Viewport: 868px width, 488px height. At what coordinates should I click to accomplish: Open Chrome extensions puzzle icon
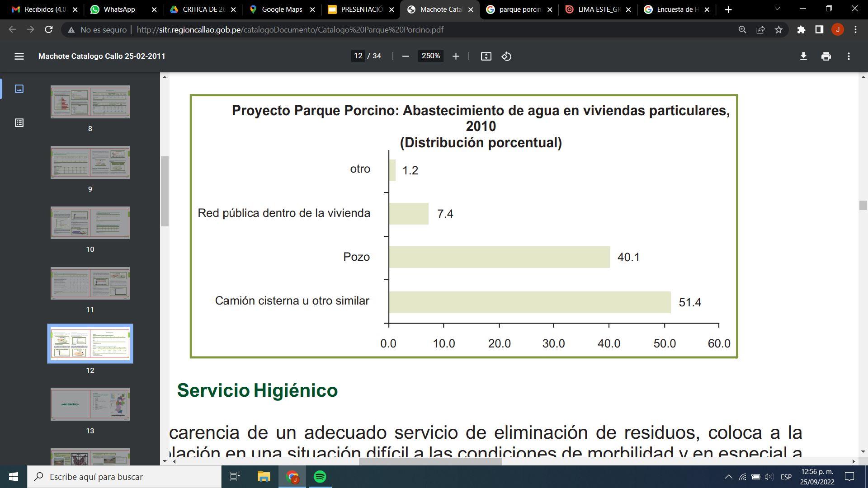(801, 30)
